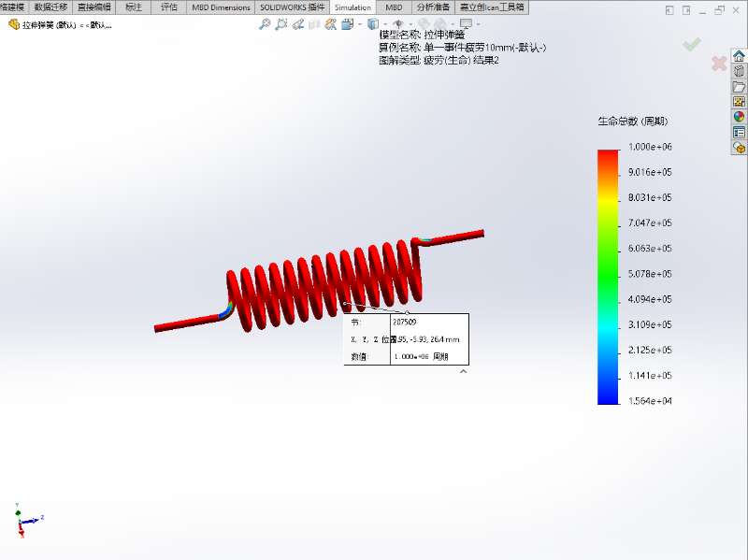The image size is (748, 560).
Task: Switch to the SOLIDWORKS 插件 tab
Action: [293, 7]
